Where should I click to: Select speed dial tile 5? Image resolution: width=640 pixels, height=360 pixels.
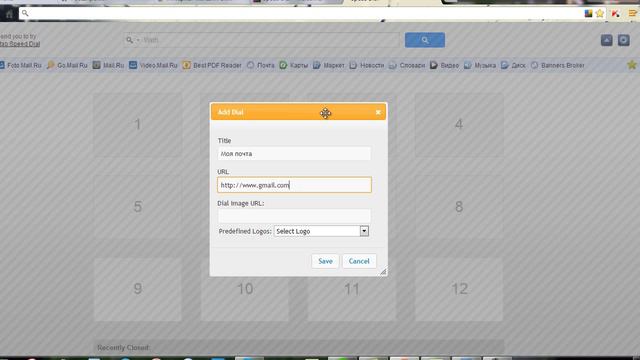pyautogui.click(x=138, y=207)
